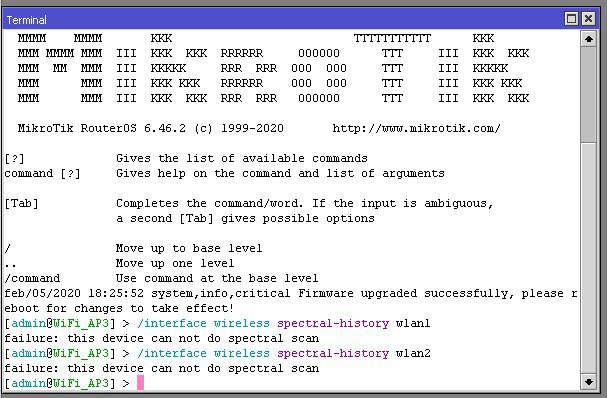The height and width of the screenshot is (398, 607).
Task: Click the "/command" help label
Action: point(32,279)
